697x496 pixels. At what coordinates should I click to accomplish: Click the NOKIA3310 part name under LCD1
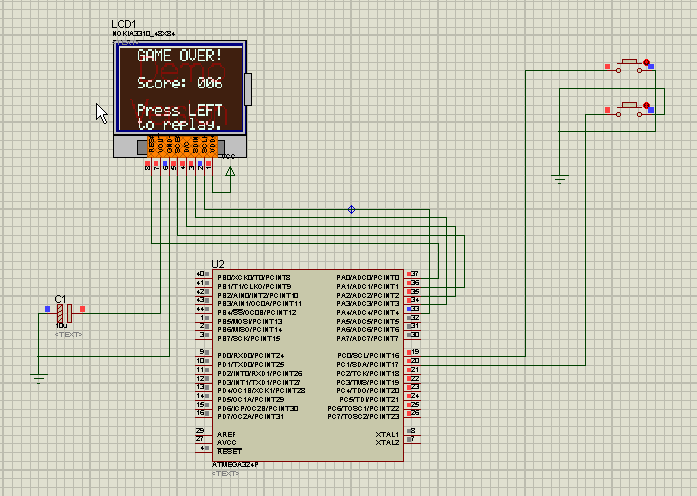pos(144,34)
